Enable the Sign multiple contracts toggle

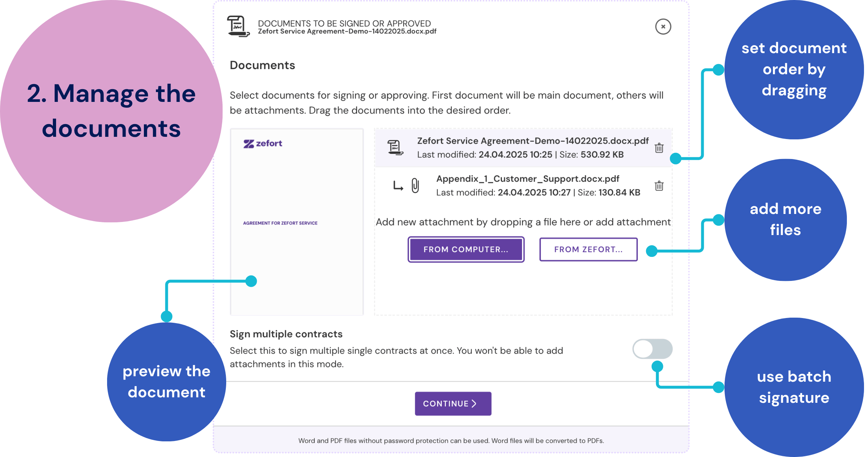point(652,349)
